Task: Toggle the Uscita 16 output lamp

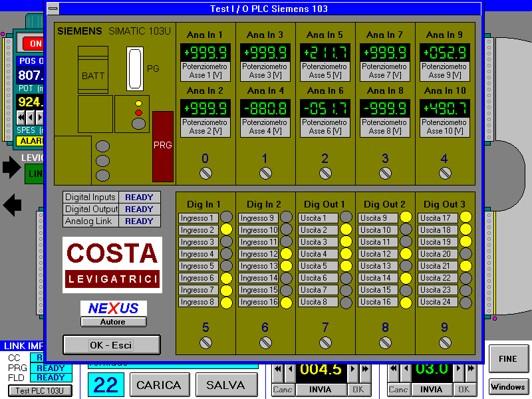Action: 406,303
